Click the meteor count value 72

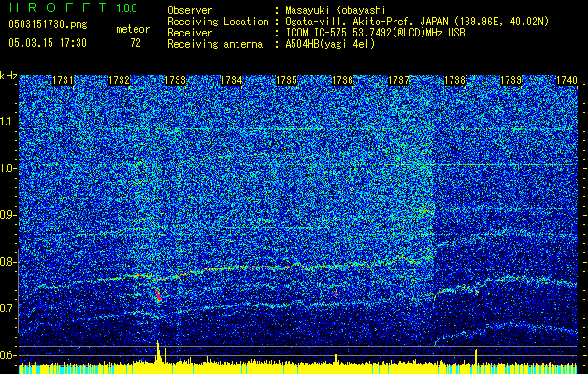pyautogui.click(x=136, y=43)
